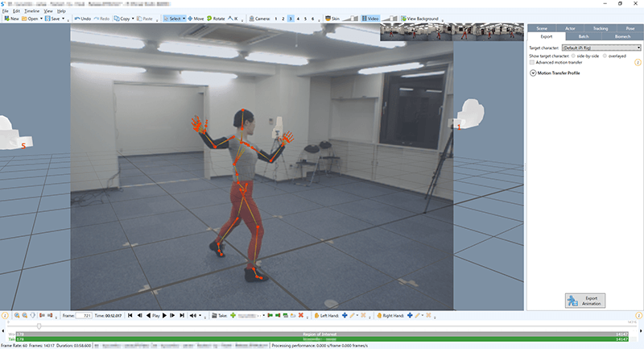Image resolution: width=644 pixels, height=349 pixels.
Task: Add a new take with the green plus
Action: [233, 315]
